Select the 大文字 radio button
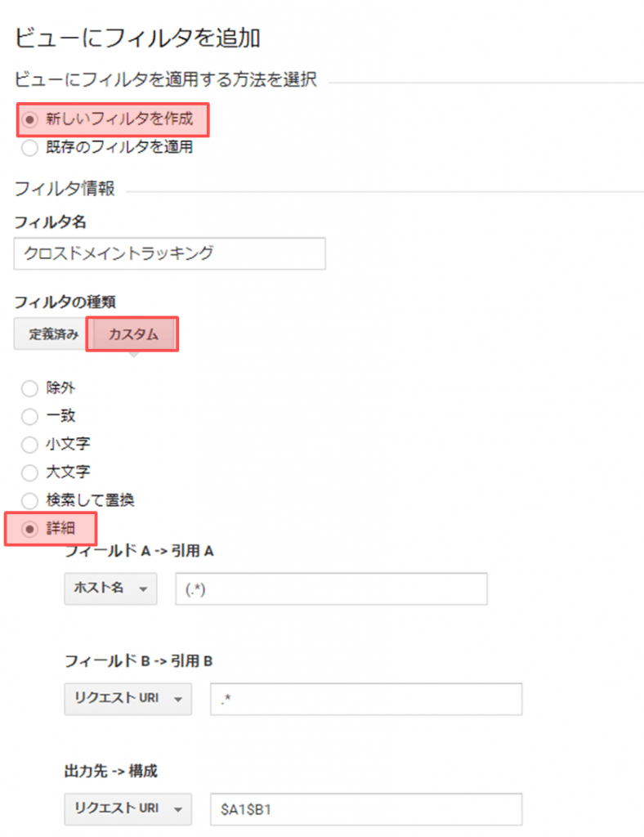The width and height of the screenshot is (644, 837). click(30, 472)
